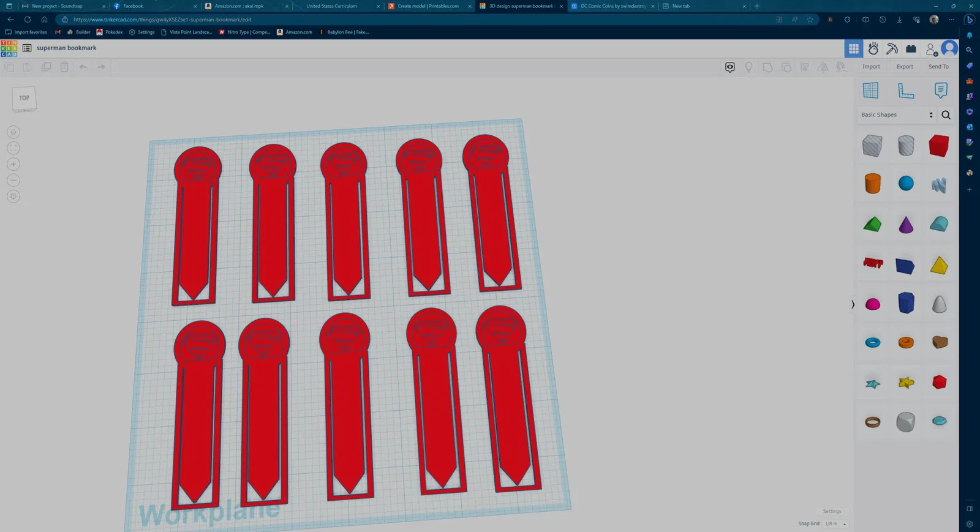Pick the light-blue Scribble shape
This screenshot has height=532, width=980.
point(939,184)
